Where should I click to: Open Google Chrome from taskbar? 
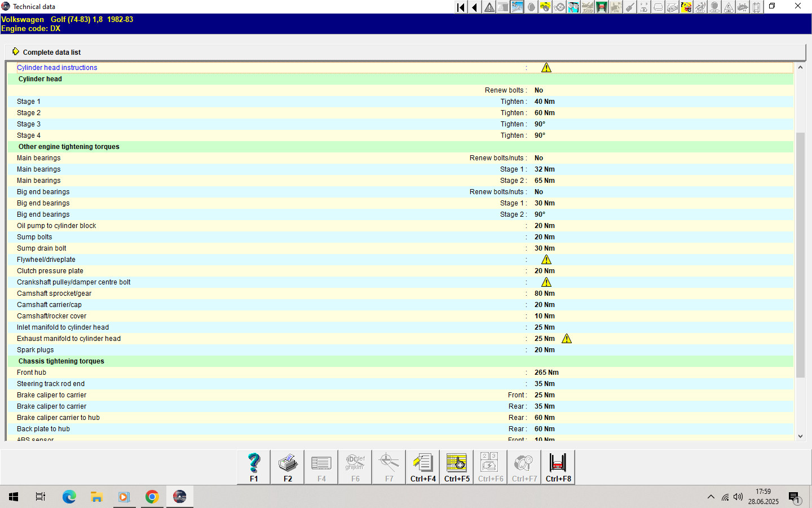coord(152,497)
